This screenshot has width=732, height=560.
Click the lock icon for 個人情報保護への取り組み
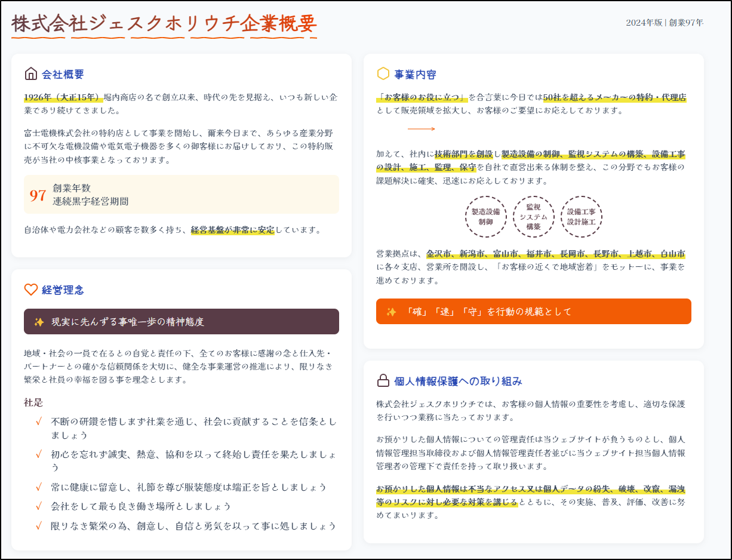pyautogui.click(x=384, y=380)
